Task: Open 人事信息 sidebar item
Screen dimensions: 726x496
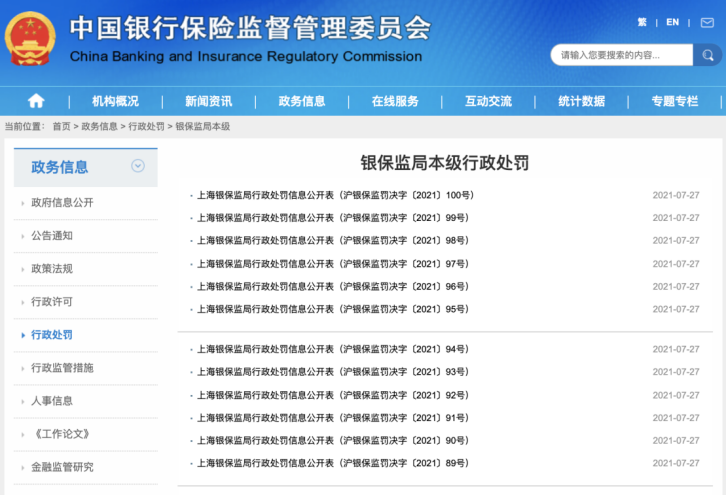Action: [52, 401]
